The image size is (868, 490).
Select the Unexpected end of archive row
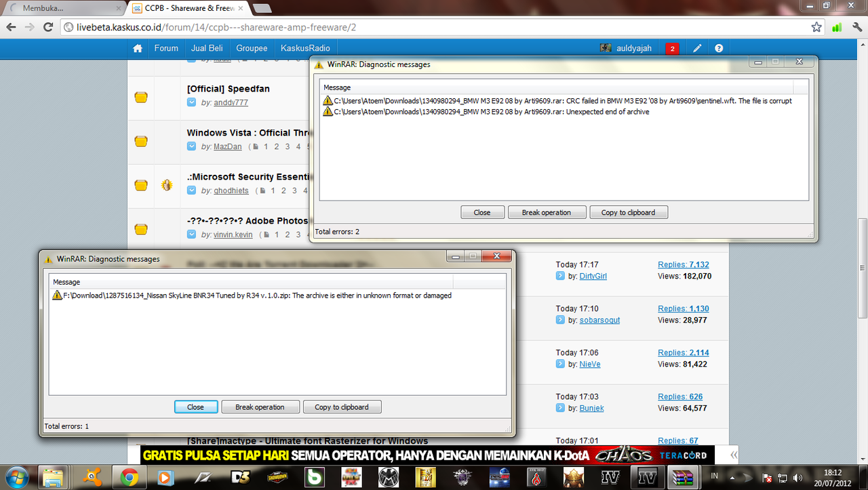click(486, 112)
